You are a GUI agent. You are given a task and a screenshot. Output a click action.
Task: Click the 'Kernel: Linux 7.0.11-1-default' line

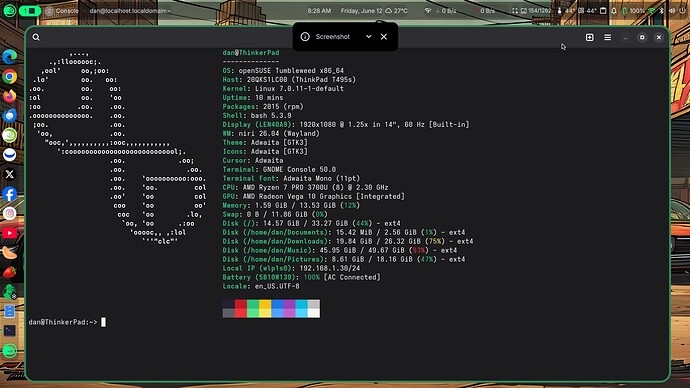click(x=283, y=88)
